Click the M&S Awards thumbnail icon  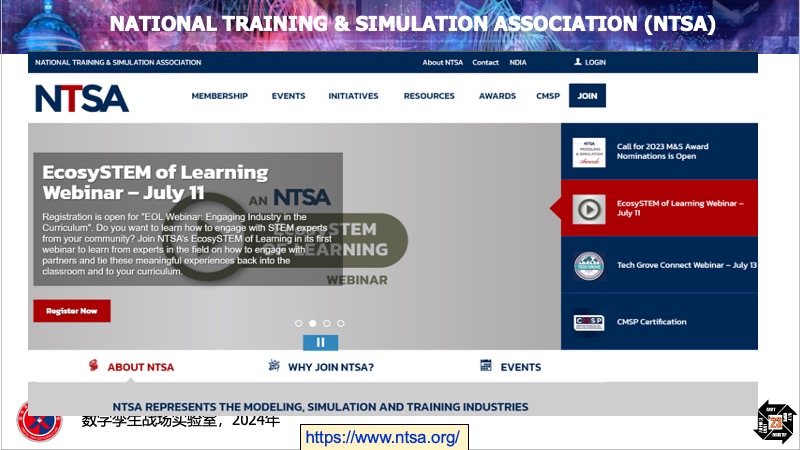click(589, 152)
